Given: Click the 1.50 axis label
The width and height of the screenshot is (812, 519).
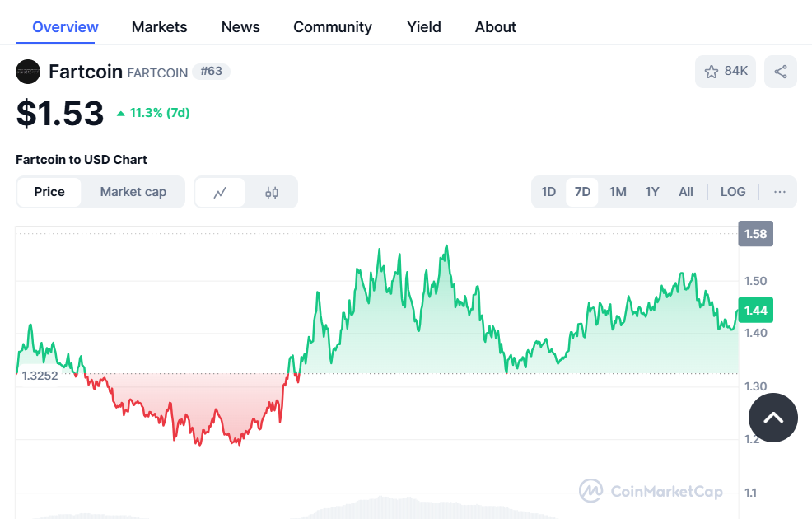Looking at the screenshot, I should pyautogui.click(x=755, y=281).
